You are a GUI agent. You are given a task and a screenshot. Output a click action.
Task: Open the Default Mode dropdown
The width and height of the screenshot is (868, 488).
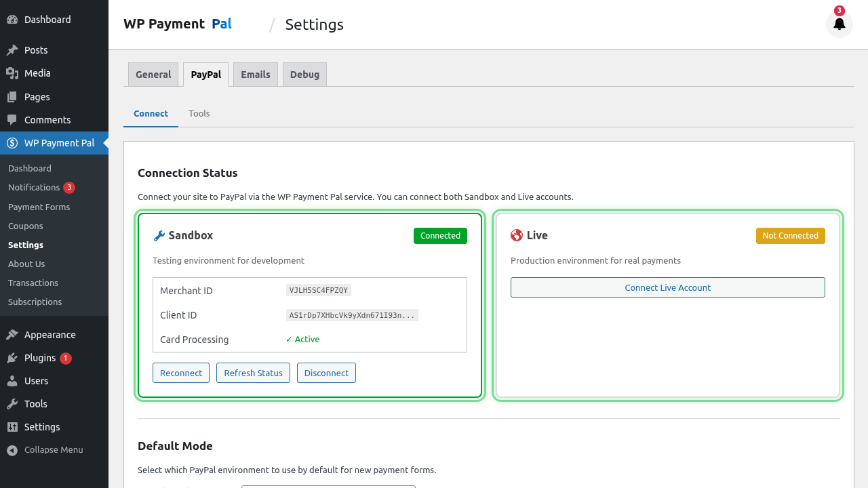[x=328, y=487]
